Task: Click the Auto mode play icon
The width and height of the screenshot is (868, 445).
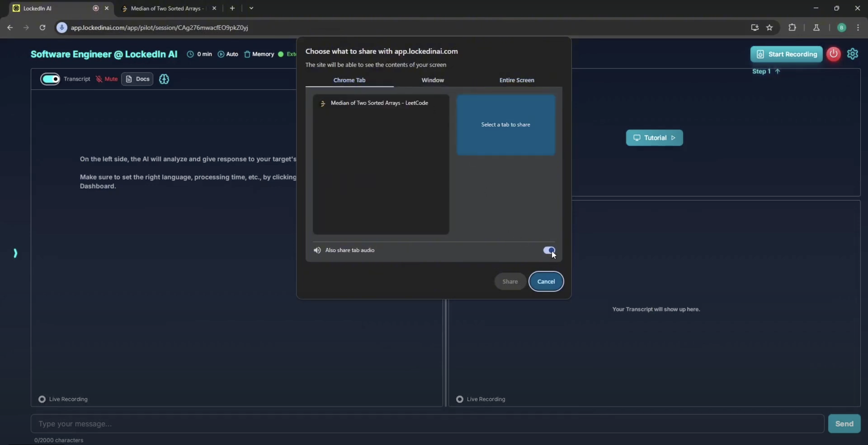Action: 221,54
